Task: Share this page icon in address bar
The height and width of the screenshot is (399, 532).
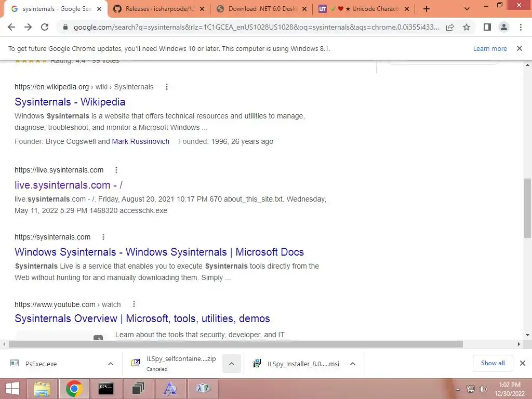Action: click(x=450, y=27)
